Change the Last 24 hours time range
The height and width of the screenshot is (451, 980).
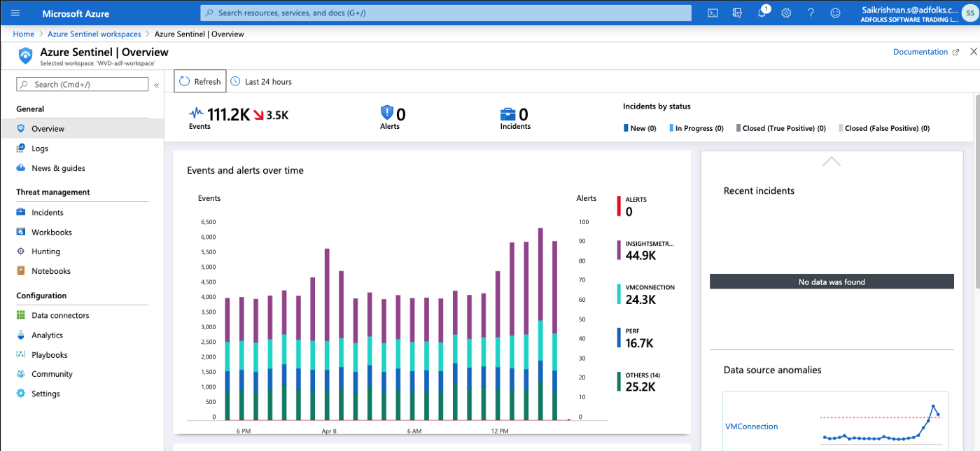[x=261, y=82]
